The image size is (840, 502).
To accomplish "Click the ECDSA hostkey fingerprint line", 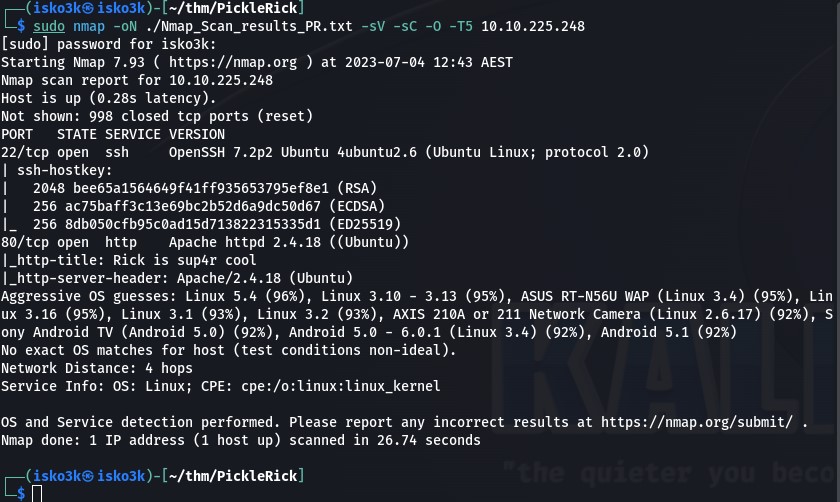I will coord(198,206).
